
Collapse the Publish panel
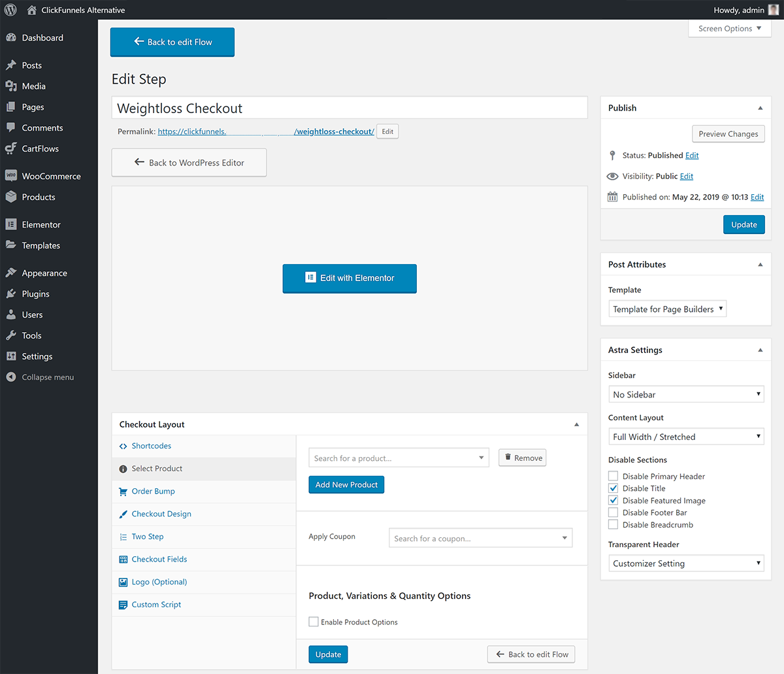[x=760, y=108]
